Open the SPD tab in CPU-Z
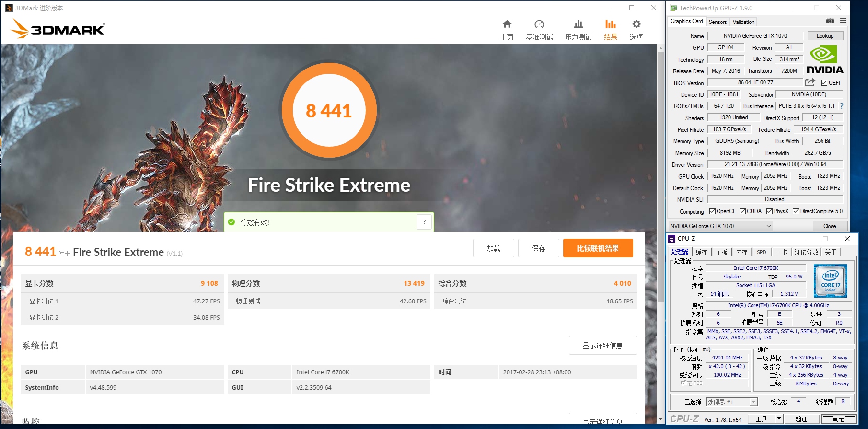 [x=761, y=252]
